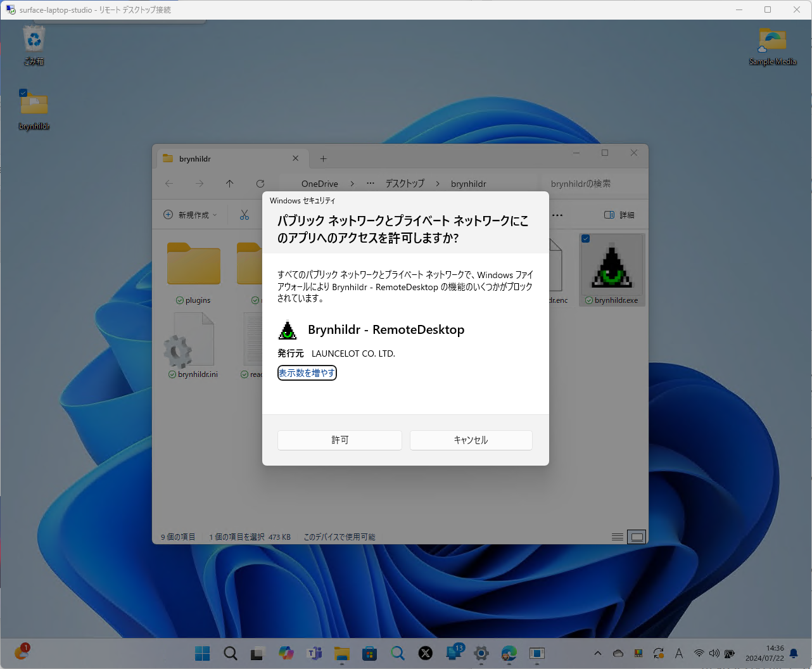This screenshot has height=669, width=812.
Task: Open the X app from the taskbar
Action: 425,653
